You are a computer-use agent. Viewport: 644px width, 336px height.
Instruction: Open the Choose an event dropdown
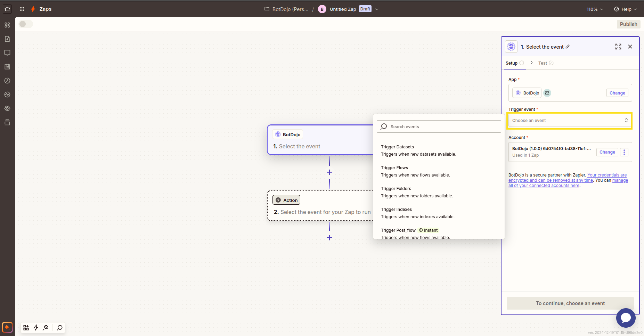tap(570, 121)
